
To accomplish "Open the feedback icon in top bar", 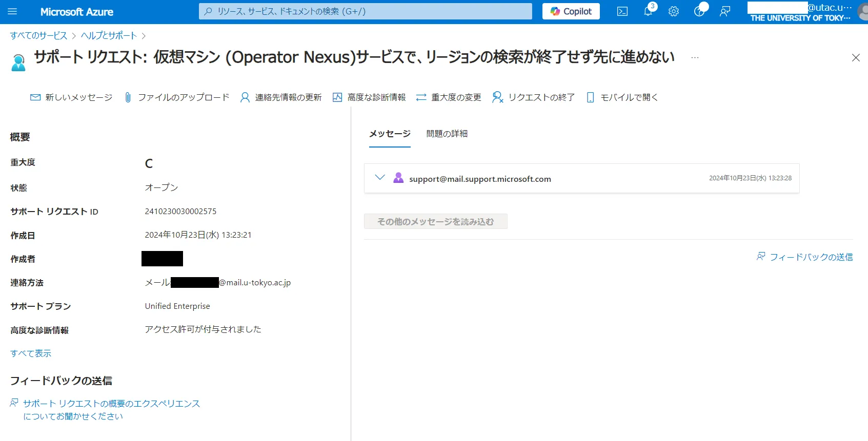I will coord(724,11).
